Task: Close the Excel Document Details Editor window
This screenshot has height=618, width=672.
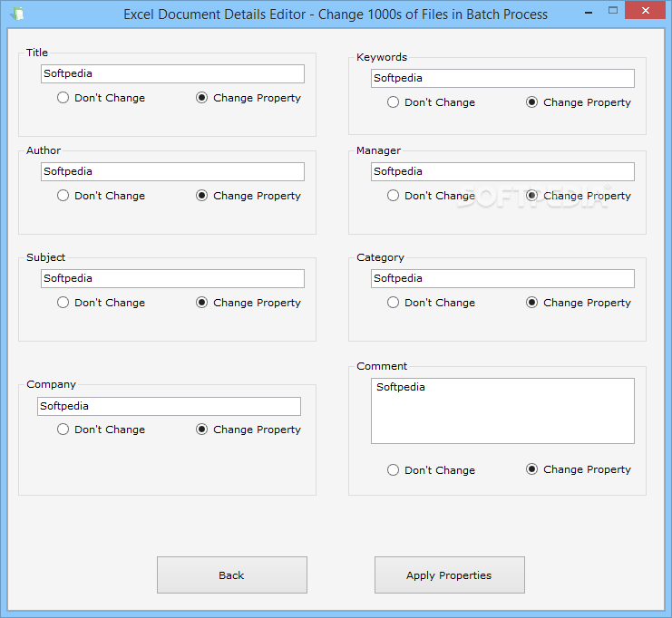Action: (x=646, y=10)
